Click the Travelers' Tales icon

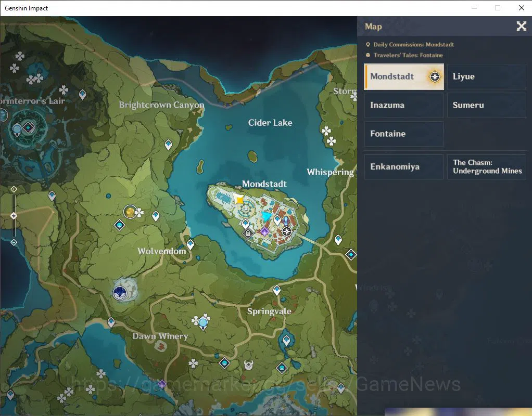coord(368,55)
